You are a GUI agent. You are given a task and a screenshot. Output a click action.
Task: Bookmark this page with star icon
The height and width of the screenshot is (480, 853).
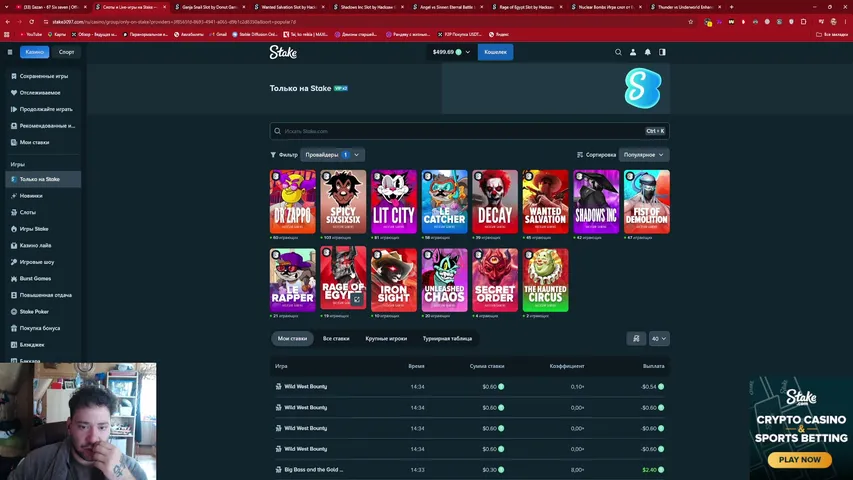pos(691,22)
